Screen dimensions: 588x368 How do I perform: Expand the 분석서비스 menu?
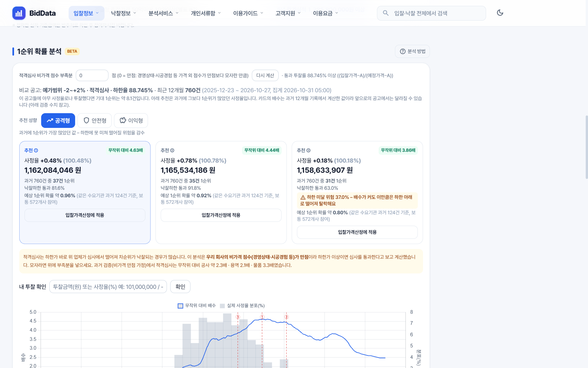(163, 13)
